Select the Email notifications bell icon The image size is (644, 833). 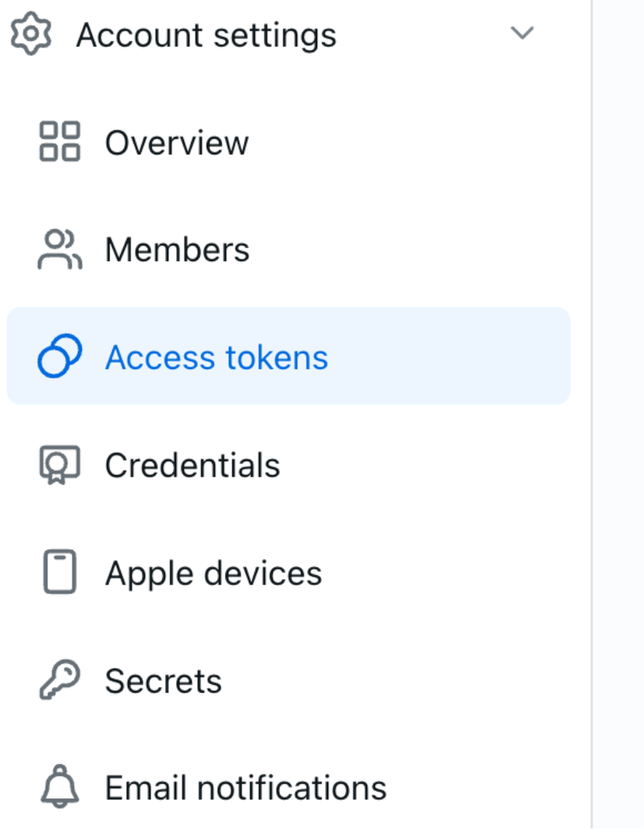(60, 787)
